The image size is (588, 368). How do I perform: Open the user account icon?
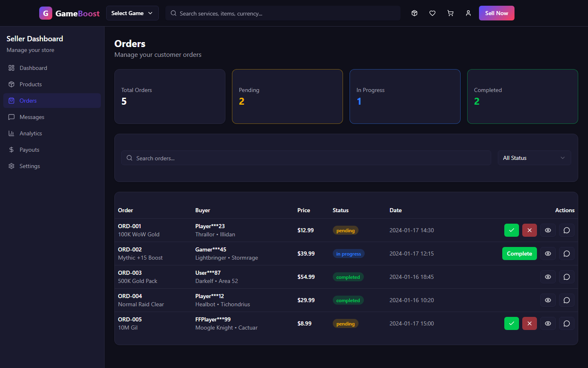coord(468,13)
